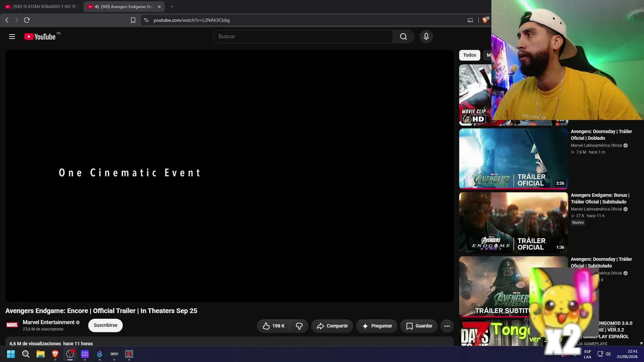
Task: Open the Windows Start menu
Action: coord(11,354)
